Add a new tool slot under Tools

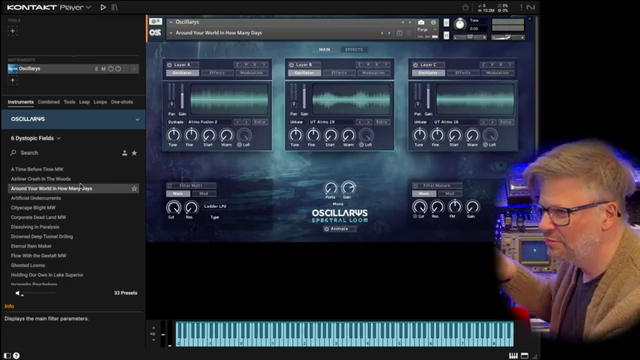(13, 31)
